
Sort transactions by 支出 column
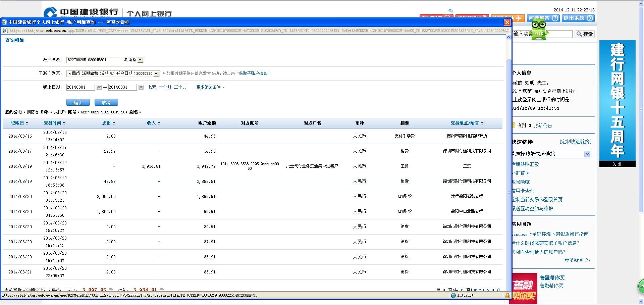pos(108,123)
